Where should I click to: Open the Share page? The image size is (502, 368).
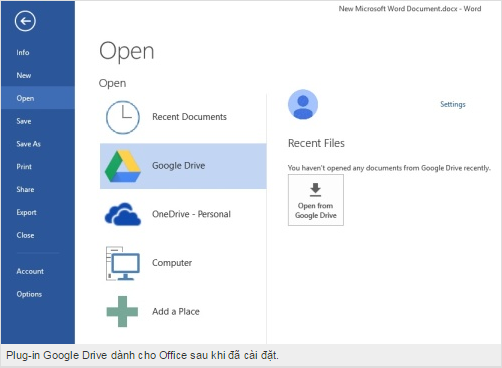25,189
